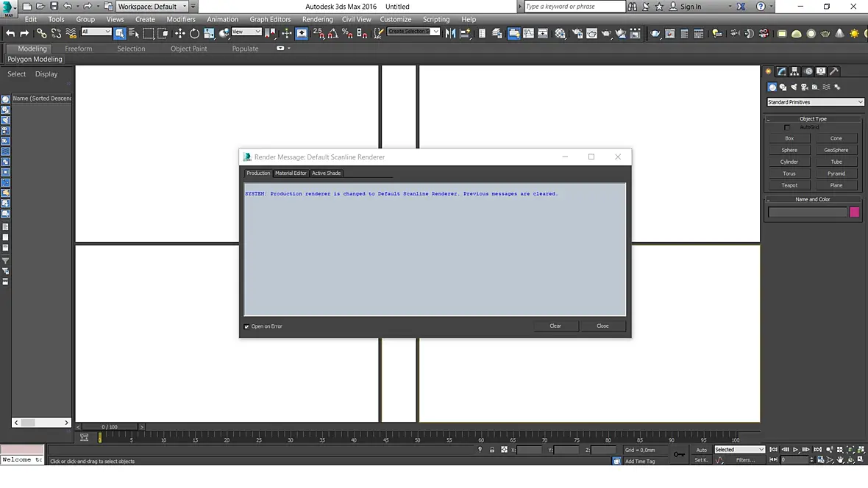Open the Material Editor sphere icon

[x=561, y=34]
